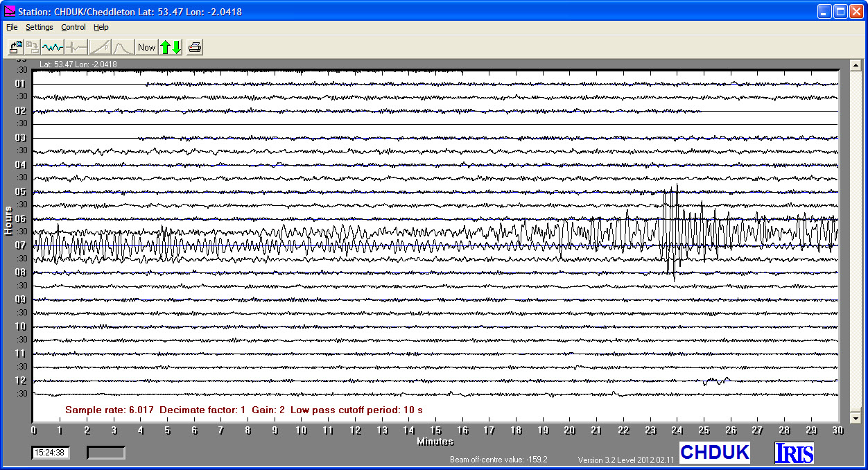Click the blank grey button beside the clock

click(x=106, y=453)
